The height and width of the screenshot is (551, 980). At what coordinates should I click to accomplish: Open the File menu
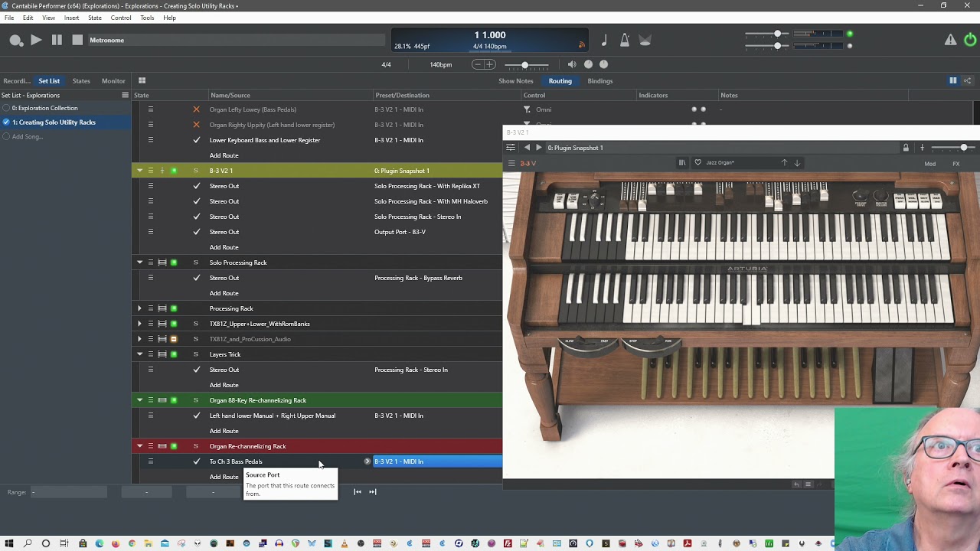[x=9, y=18]
